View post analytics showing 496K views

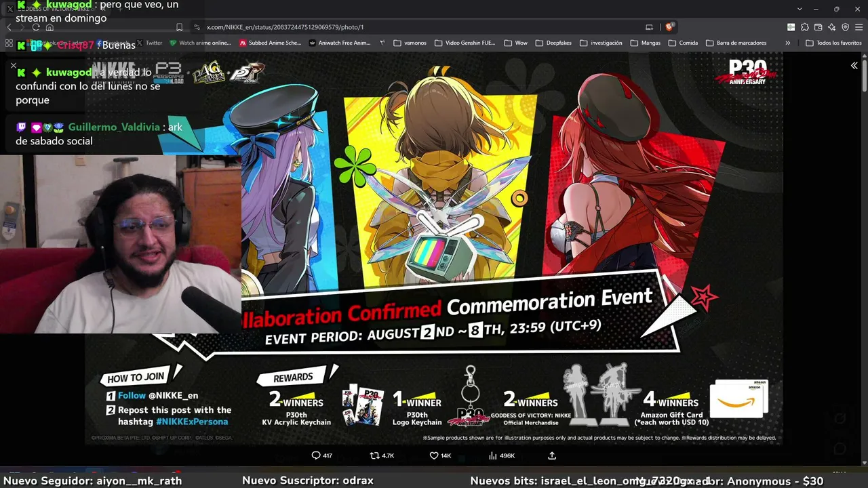502,455
